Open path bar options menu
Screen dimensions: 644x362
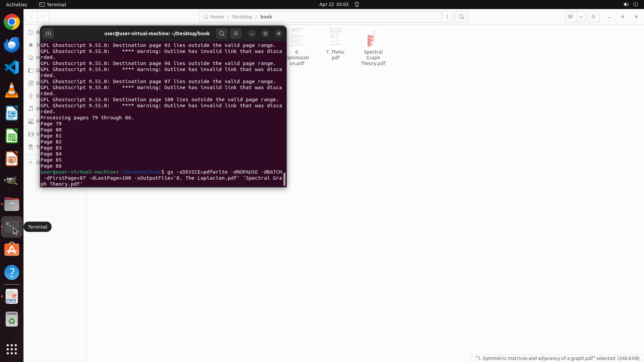coord(447,17)
